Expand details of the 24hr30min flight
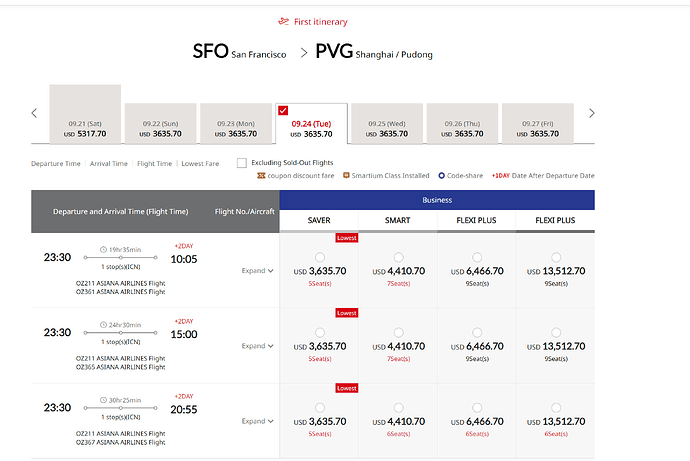Image resolution: width=690 pixels, height=461 pixels. coord(257,346)
